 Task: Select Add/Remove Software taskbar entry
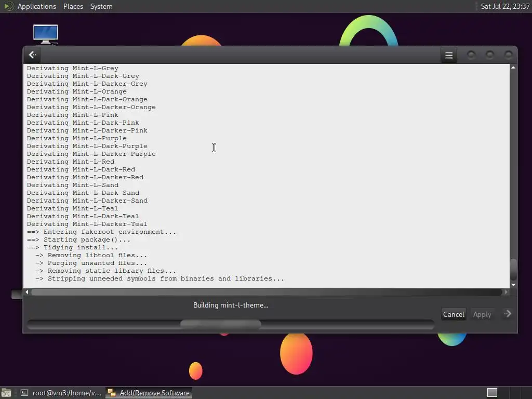click(x=149, y=393)
